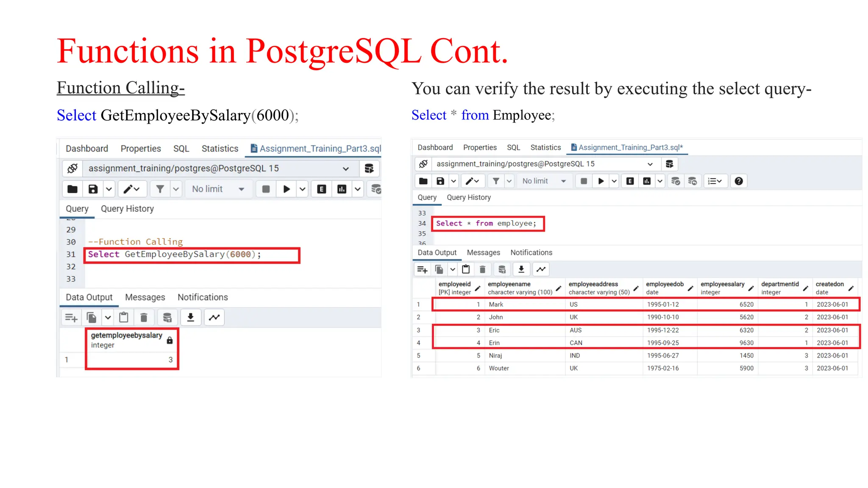868x488 pixels.
Task: Click commit icon in right toolbar
Action: click(x=676, y=181)
